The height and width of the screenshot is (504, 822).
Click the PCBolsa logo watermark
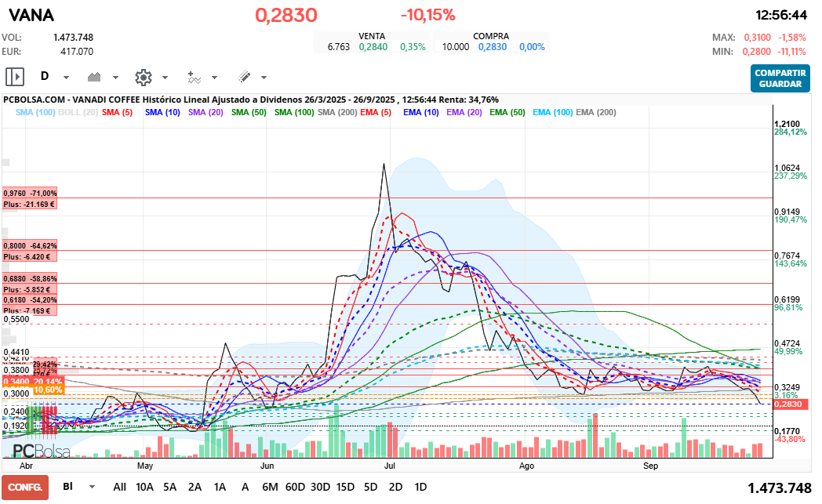[x=41, y=451]
